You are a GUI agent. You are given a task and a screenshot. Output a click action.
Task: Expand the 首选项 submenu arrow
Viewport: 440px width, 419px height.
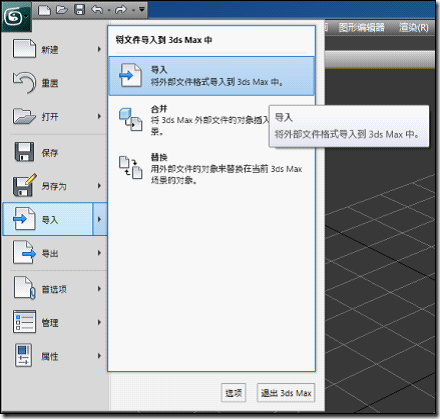tap(99, 289)
